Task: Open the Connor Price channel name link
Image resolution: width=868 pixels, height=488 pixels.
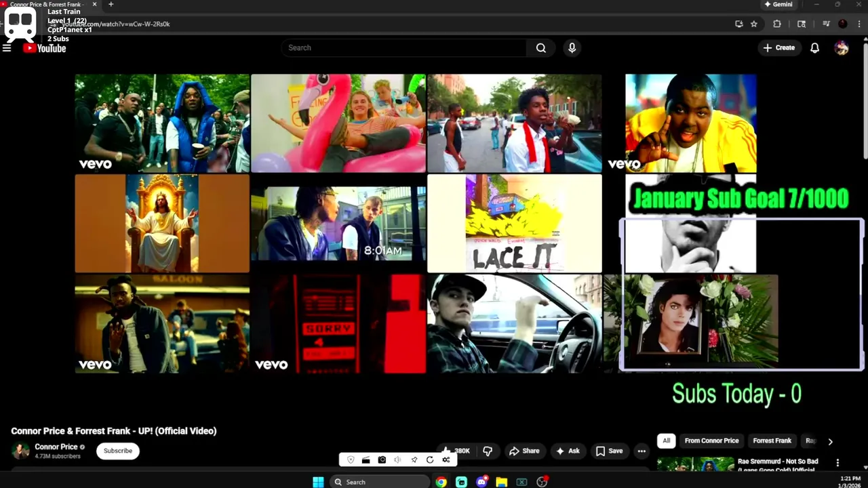Action: pyautogui.click(x=56, y=447)
